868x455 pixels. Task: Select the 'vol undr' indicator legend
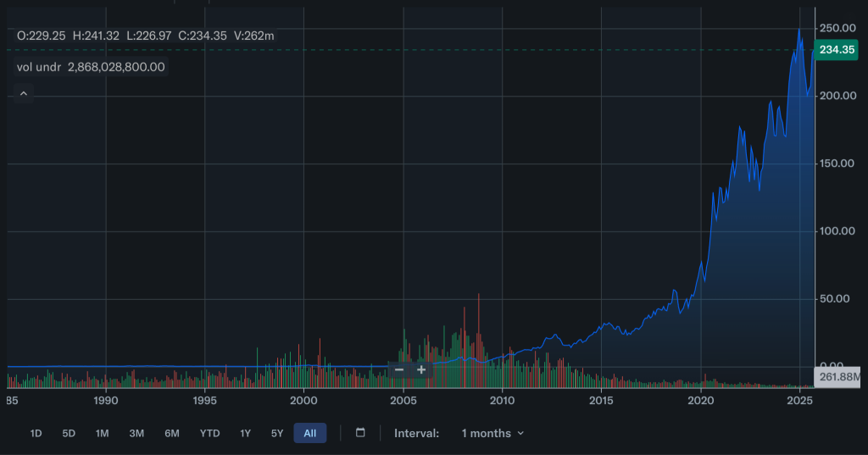[x=91, y=67]
